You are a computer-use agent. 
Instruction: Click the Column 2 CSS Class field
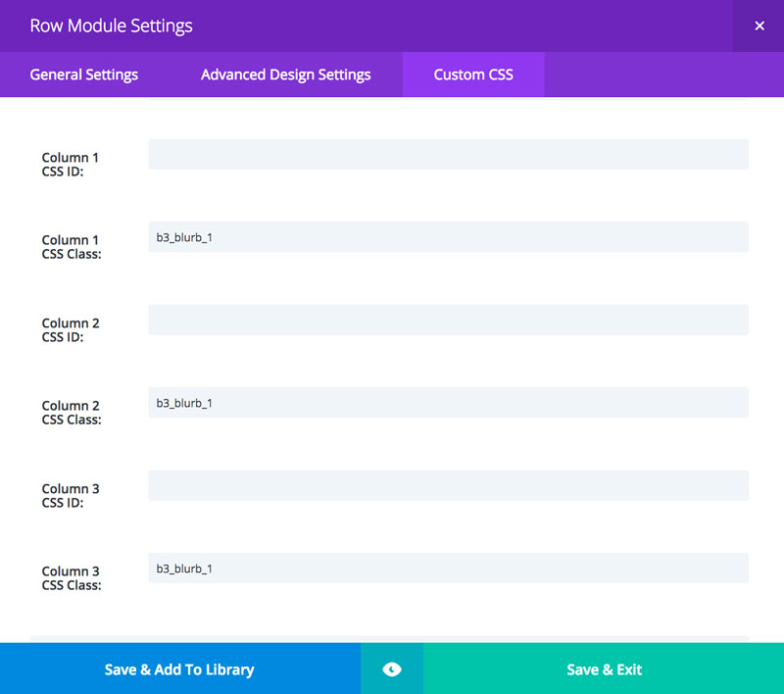447,402
